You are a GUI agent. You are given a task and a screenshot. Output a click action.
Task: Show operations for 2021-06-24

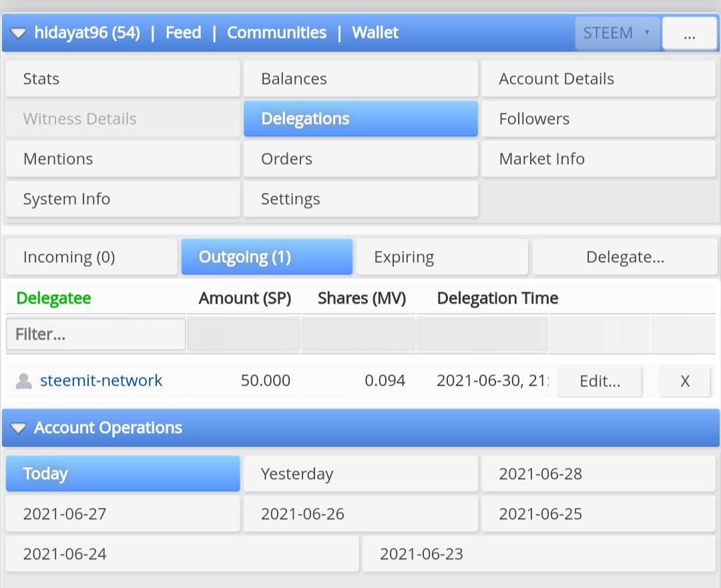coord(182,553)
